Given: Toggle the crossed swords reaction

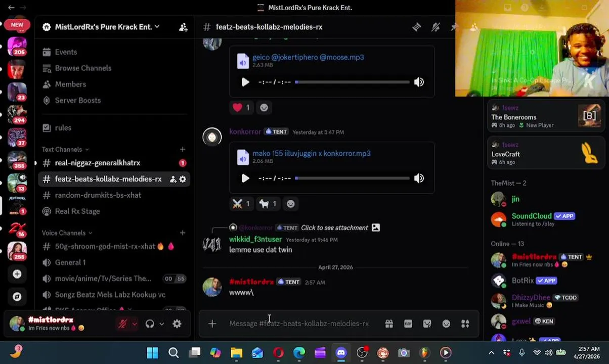Looking at the screenshot, I should point(241,204).
